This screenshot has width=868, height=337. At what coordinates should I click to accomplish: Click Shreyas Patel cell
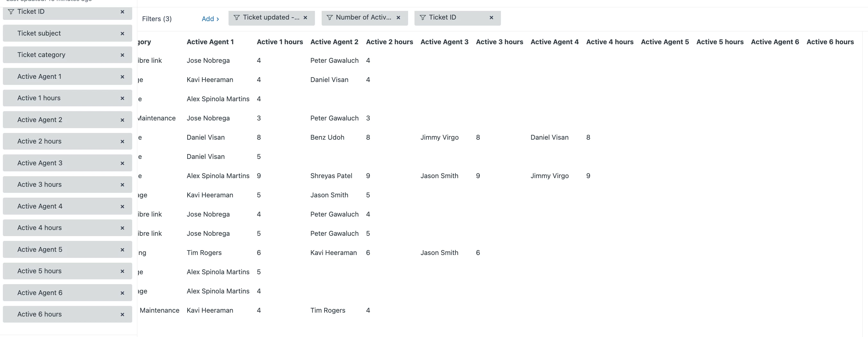tap(331, 176)
